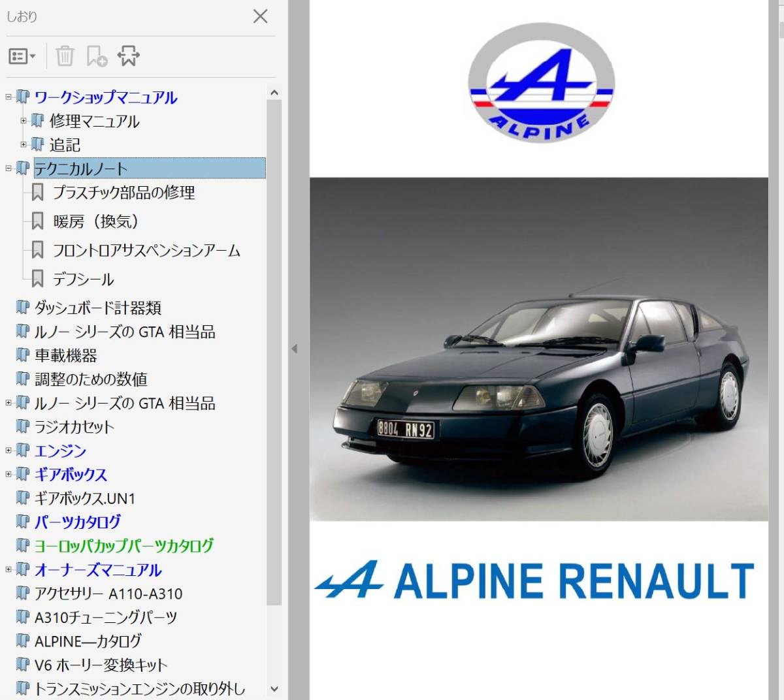The height and width of the screenshot is (700, 784).
Task: Click the expand current bookmark icon
Action: [128, 56]
